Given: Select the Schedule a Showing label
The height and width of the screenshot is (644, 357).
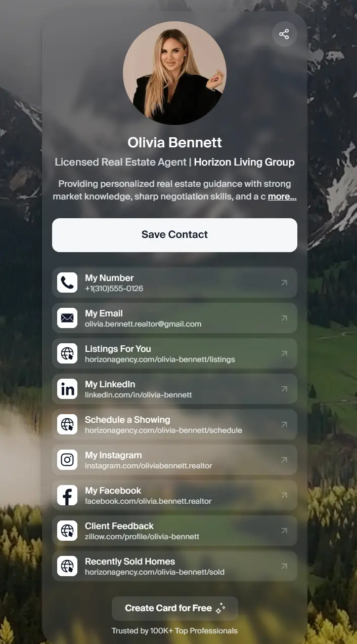Looking at the screenshot, I should pos(127,420).
